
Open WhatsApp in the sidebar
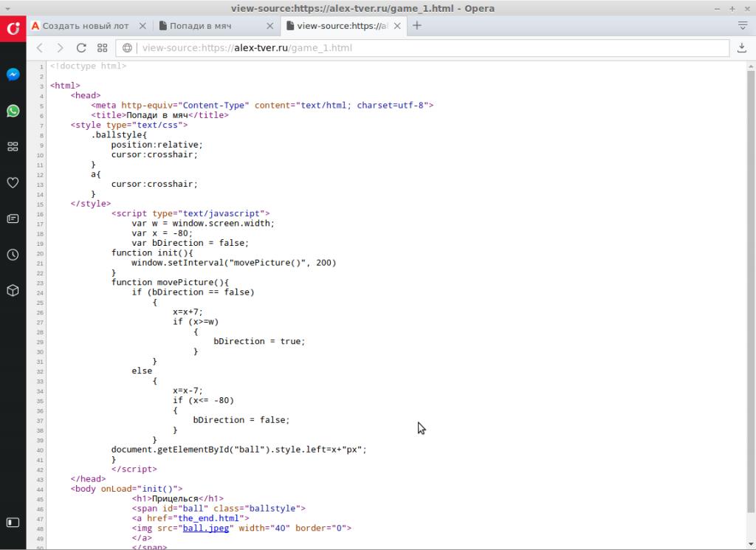tap(13, 111)
